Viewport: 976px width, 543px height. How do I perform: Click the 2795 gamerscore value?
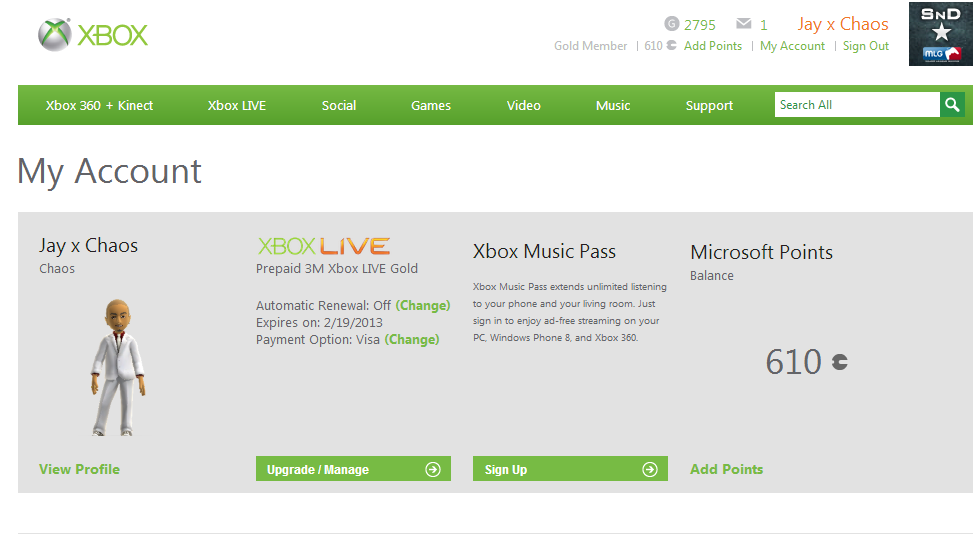click(x=700, y=25)
